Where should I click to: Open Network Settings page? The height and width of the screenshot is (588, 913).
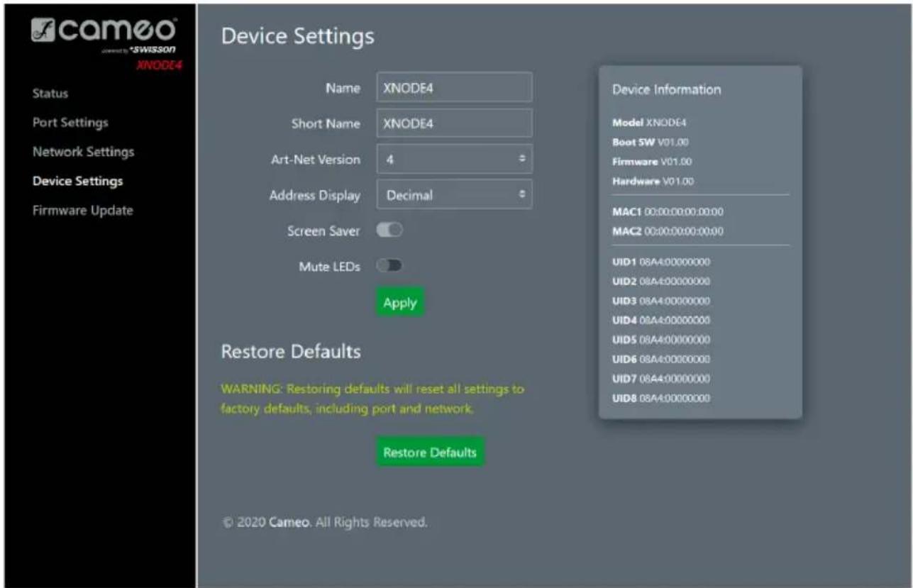click(x=83, y=152)
